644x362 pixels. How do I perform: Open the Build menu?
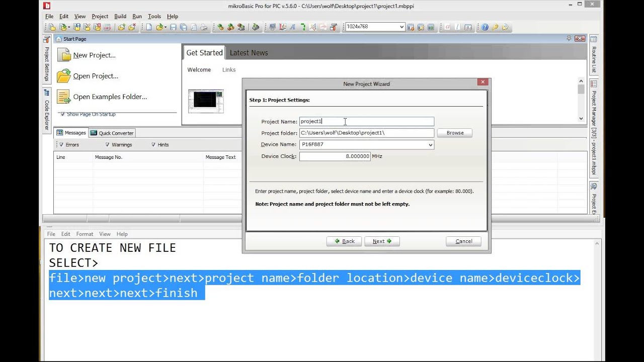click(120, 16)
